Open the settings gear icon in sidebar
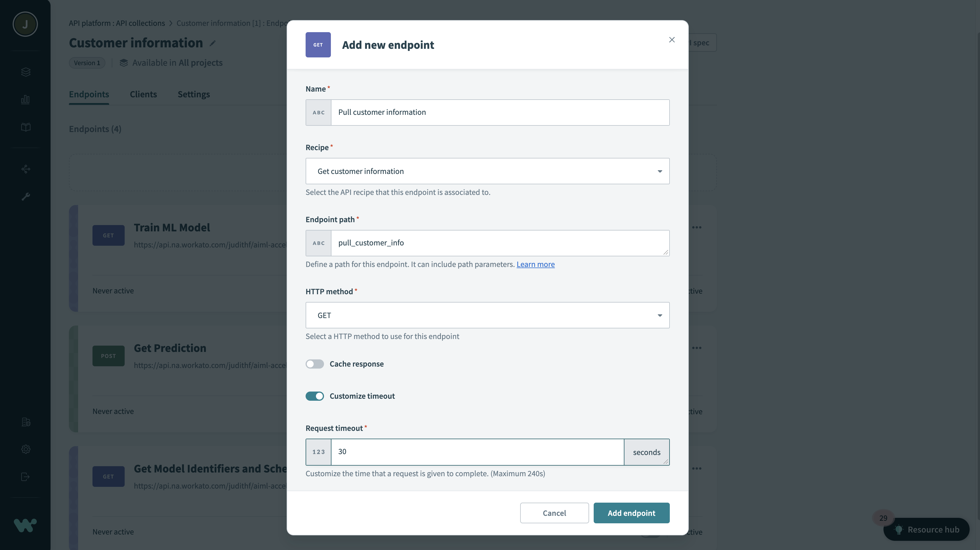 [x=26, y=449]
